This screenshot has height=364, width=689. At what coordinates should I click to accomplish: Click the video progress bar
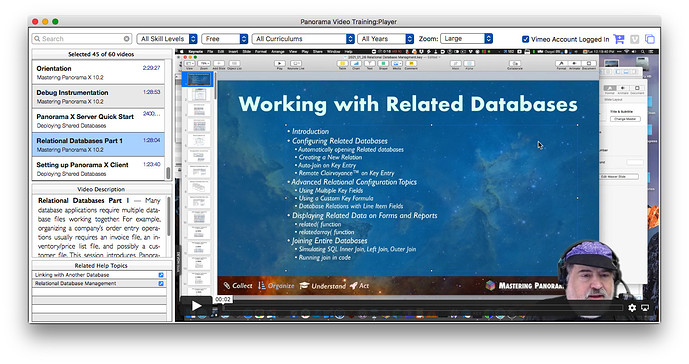click(x=422, y=308)
